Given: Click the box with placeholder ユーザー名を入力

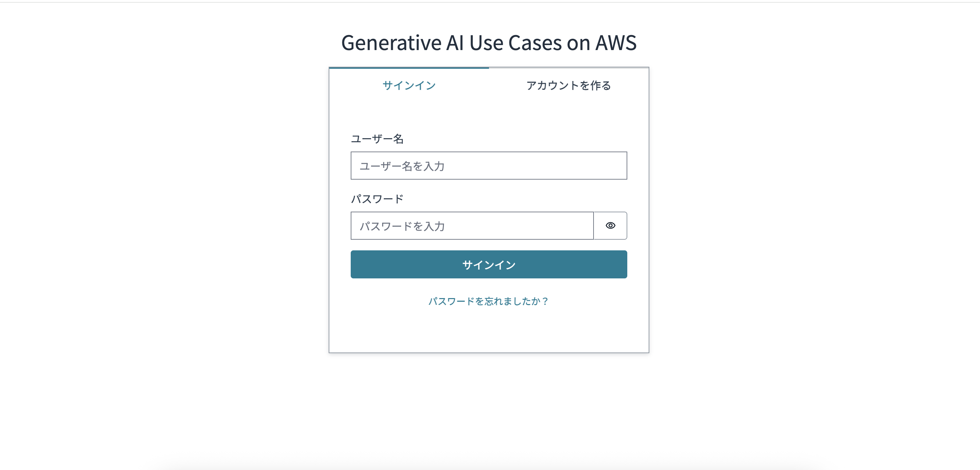Looking at the screenshot, I should (x=488, y=166).
